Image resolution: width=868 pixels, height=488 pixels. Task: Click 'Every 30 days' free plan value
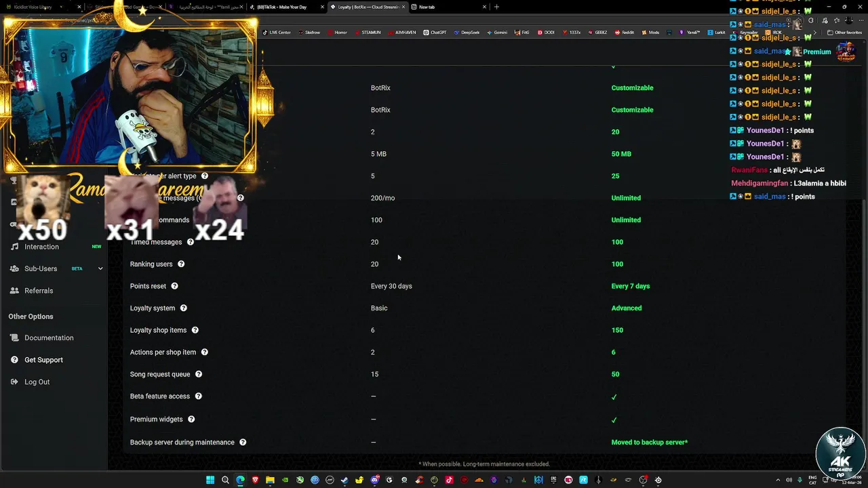391,286
